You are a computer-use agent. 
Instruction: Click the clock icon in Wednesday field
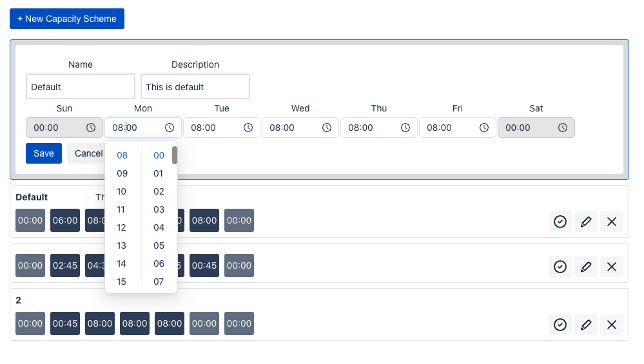tap(327, 128)
